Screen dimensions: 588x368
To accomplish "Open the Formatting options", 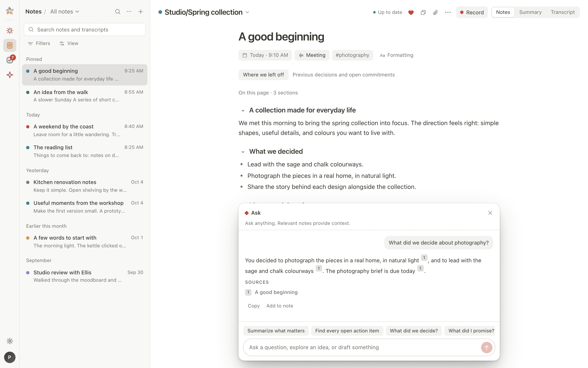I will (x=396, y=55).
